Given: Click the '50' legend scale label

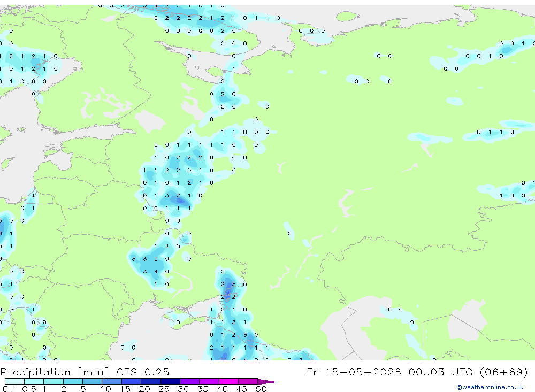Looking at the screenshot, I should point(262,389).
